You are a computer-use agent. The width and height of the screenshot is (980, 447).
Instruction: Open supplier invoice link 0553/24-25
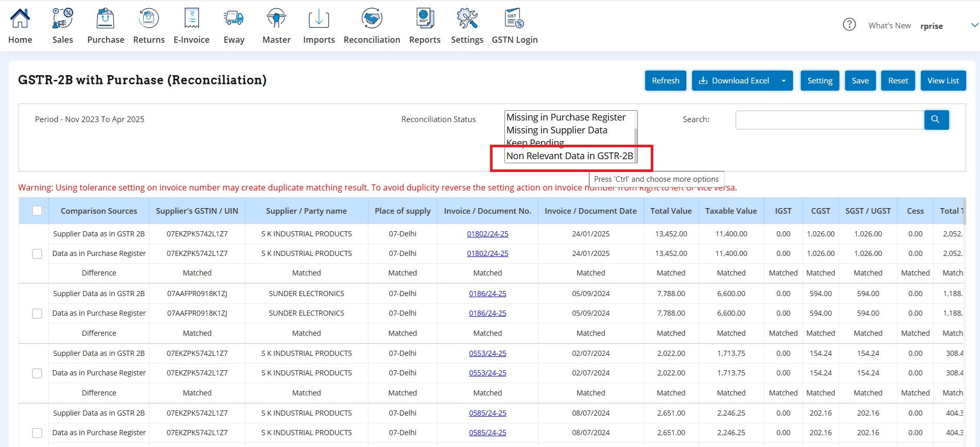tap(487, 353)
